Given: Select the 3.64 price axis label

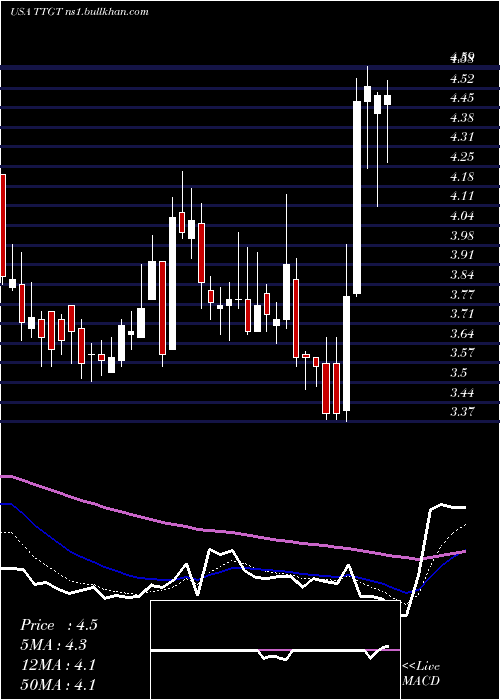Looking at the screenshot, I should pos(462,334).
